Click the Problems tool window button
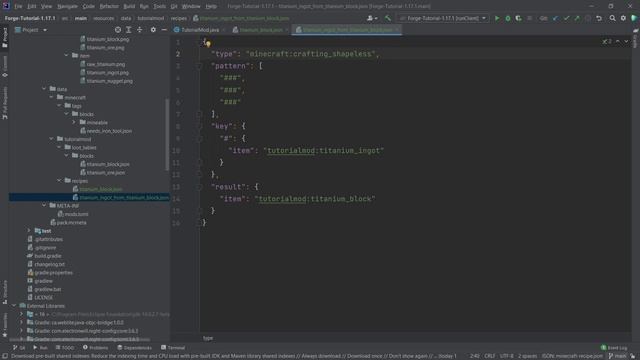The width and height of the screenshot is (640, 360). point(96,348)
